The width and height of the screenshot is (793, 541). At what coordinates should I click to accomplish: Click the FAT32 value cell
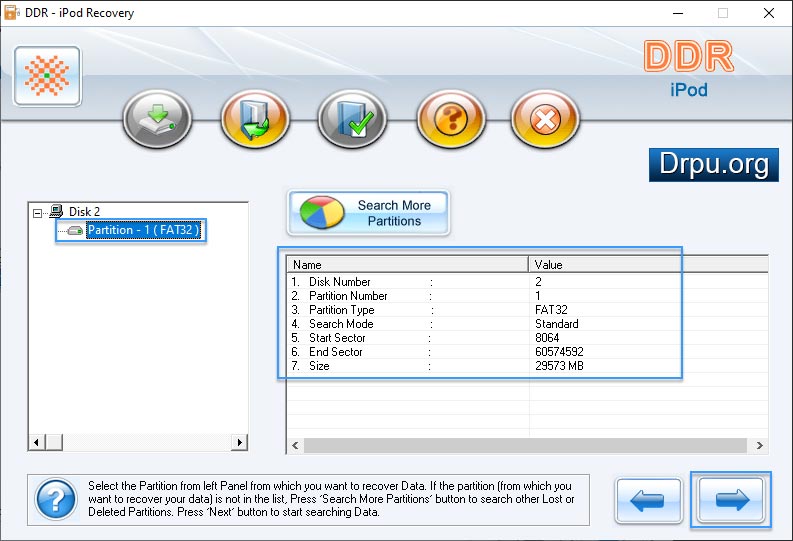[x=551, y=309]
